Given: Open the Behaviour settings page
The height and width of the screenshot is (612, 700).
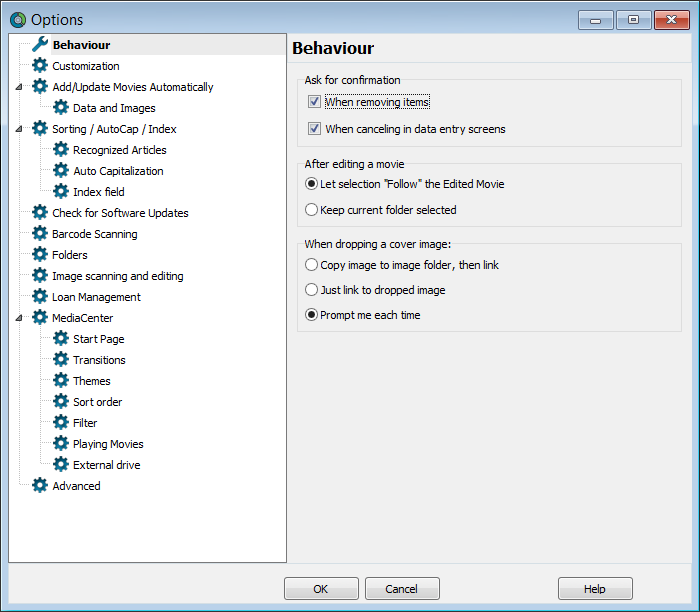Looking at the screenshot, I should (81, 45).
